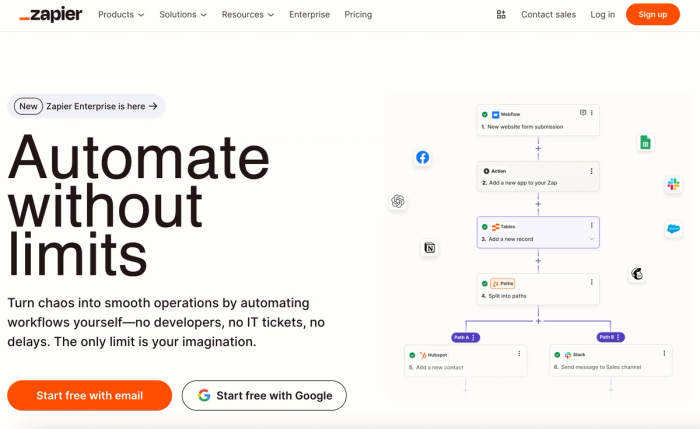Select the Path B label
Screen dimensions: 700x429
pos(610,337)
